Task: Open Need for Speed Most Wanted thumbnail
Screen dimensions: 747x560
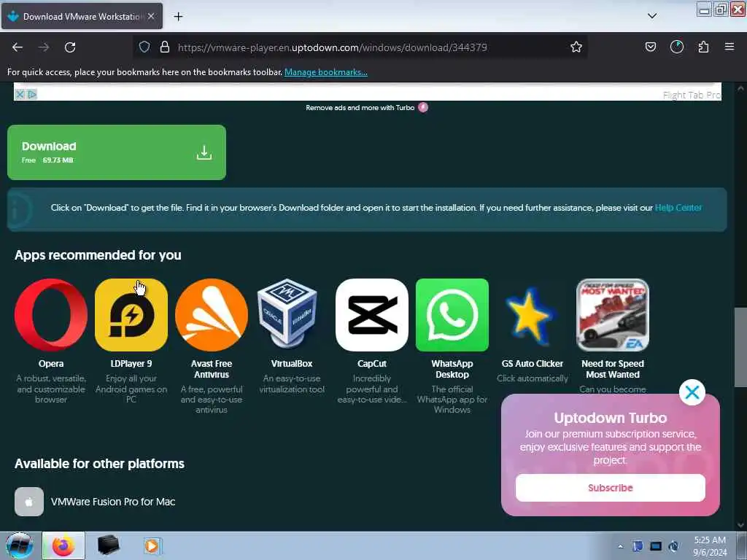Action: click(613, 315)
